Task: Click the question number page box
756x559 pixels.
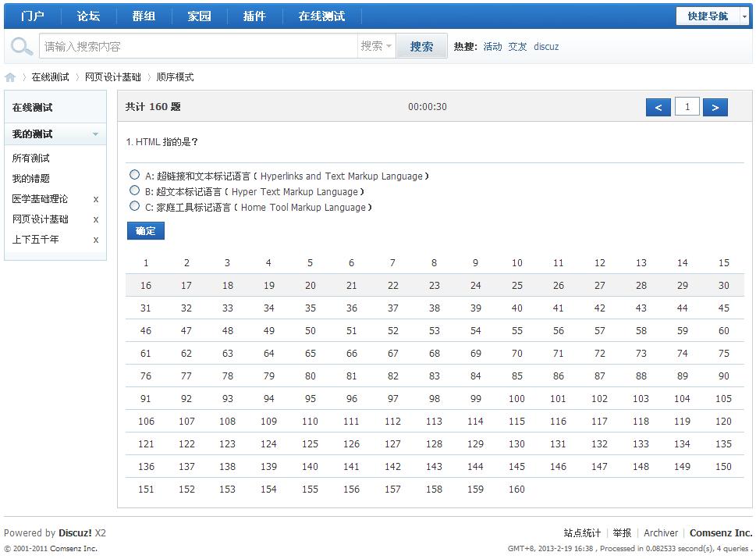Action: [x=687, y=108]
